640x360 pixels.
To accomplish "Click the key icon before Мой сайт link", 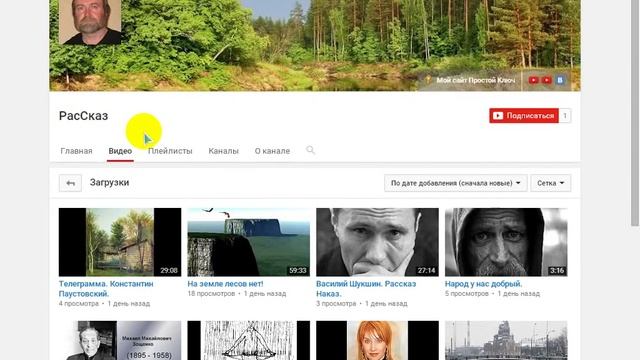I will 428,80.
